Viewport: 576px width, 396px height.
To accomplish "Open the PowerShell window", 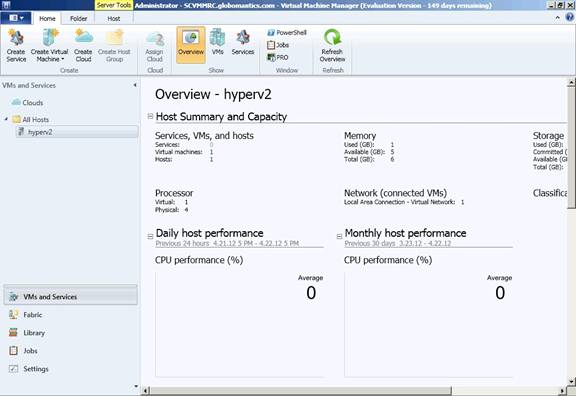I will click(287, 33).
